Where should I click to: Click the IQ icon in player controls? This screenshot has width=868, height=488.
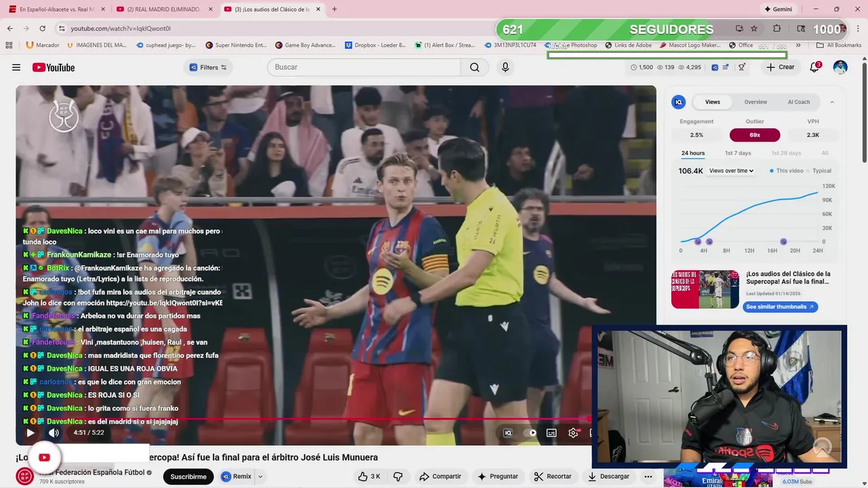(508, 432)
